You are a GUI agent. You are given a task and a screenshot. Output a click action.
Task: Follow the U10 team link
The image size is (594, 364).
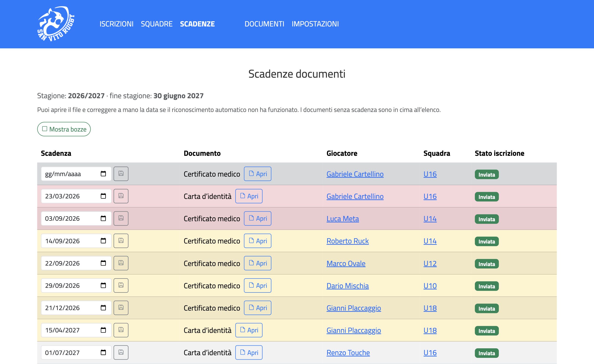click(430, 286)
